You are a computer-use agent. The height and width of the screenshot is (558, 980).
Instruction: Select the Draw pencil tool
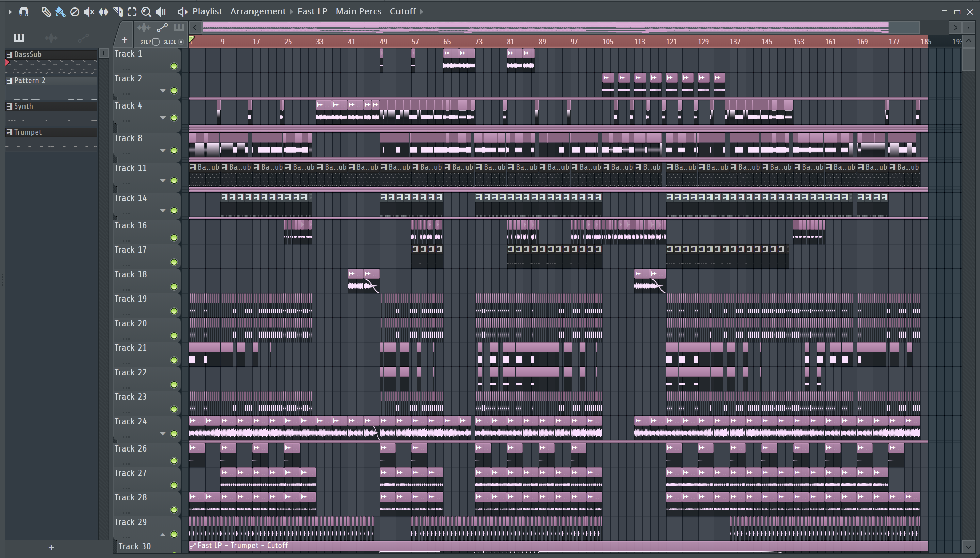pyautogui.click(x=46, y=12)
